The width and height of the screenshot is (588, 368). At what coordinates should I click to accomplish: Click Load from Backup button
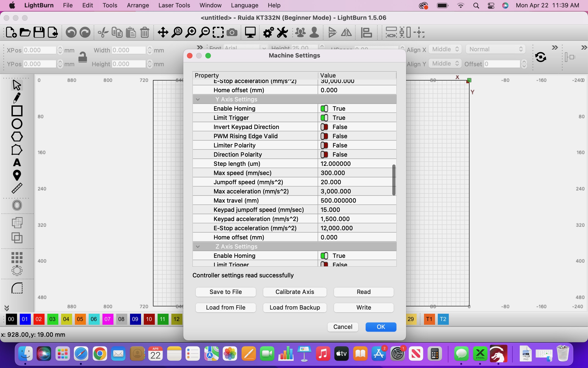point(295,308)
